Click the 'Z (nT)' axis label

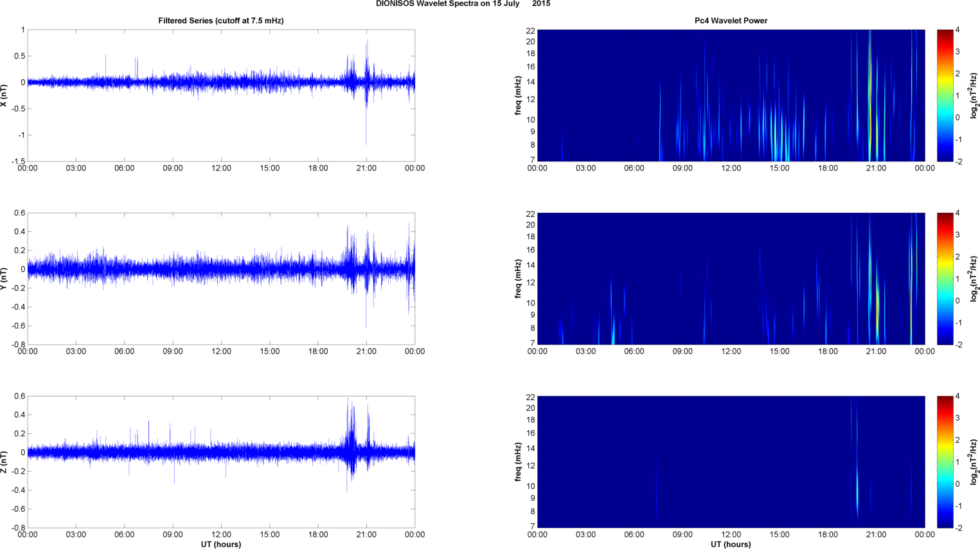[x=4, y=462]
